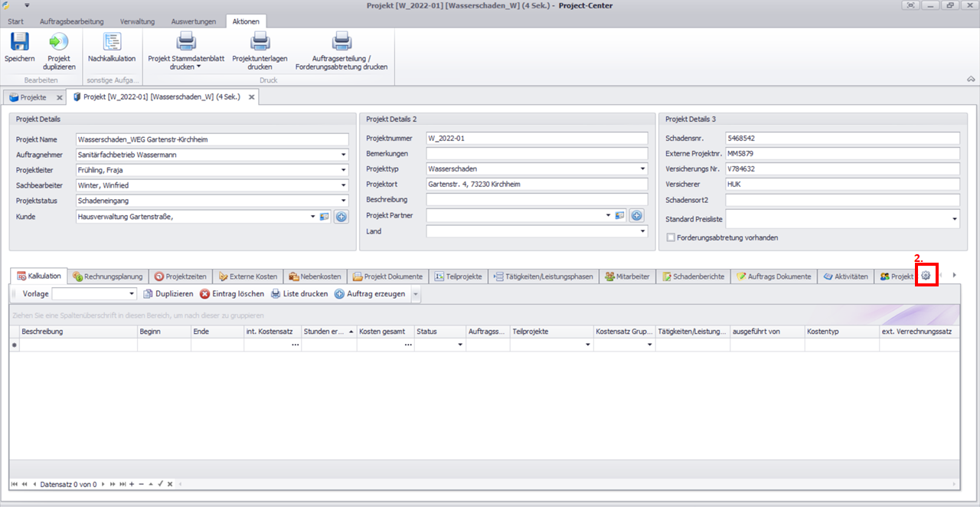Expand the Vorlage combo box
This screenshot has height=507, width=980.
pos(132,294)
